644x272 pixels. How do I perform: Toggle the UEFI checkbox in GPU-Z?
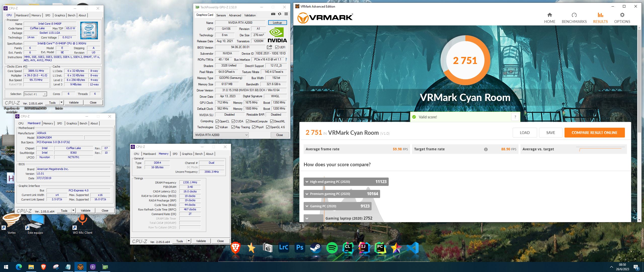(x=277, y=47)
